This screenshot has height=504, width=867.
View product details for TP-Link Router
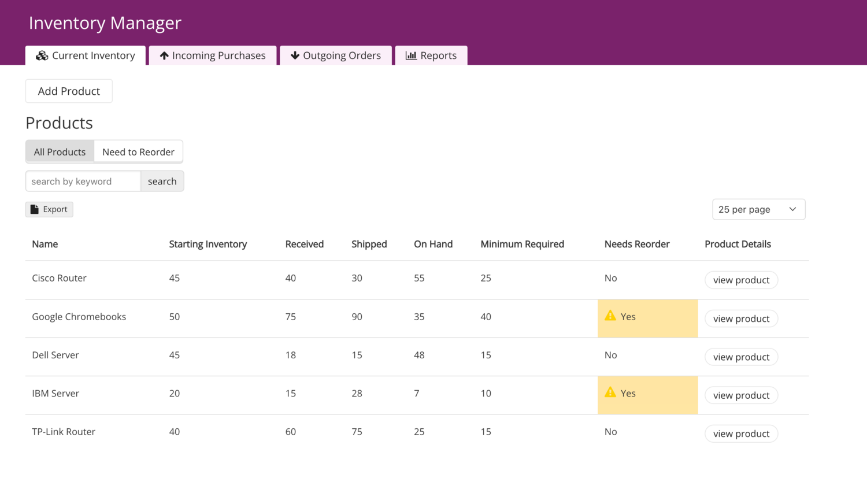click(741, 433)
